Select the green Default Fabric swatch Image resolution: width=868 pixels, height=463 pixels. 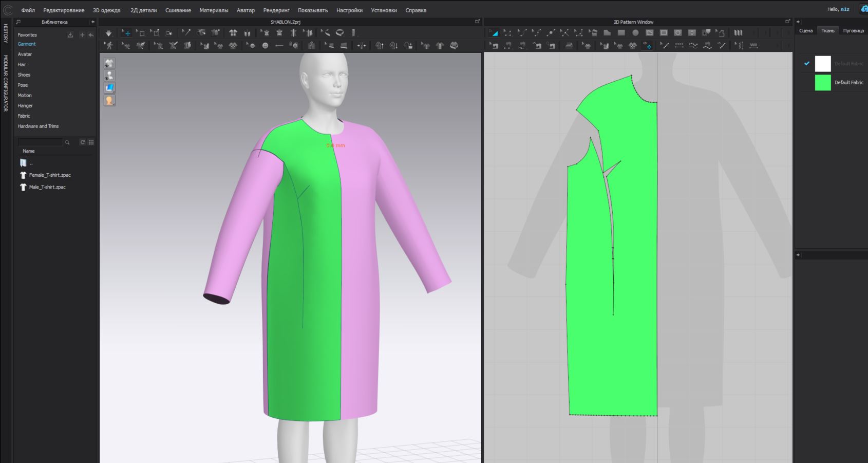coord(823,83)
